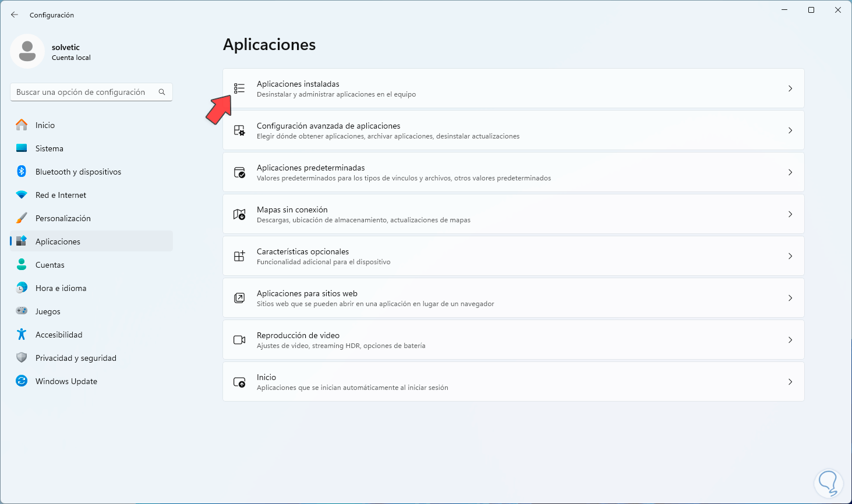Go back using the back arrow
Viewport: 852px width, 504px height.
(x=15, y=15)
